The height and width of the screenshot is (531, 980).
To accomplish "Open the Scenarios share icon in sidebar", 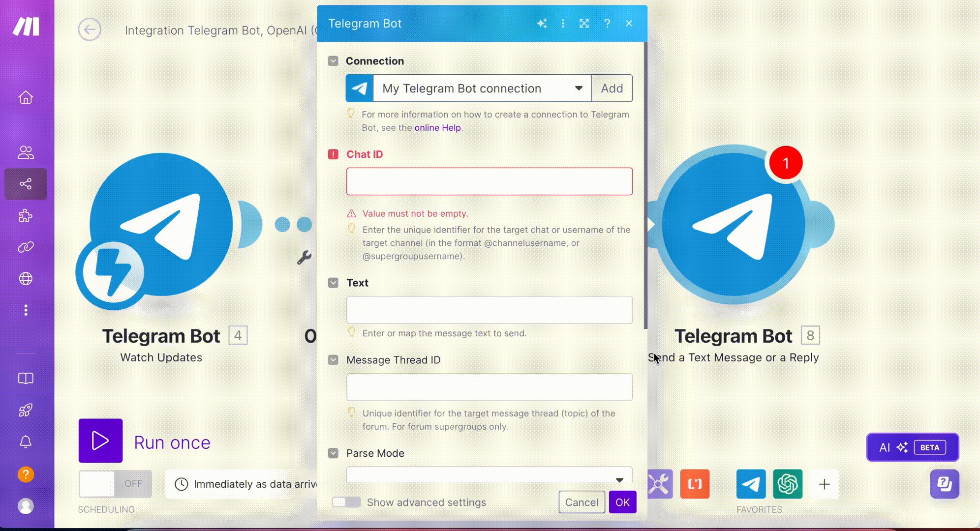I will (x=26, y=184).
